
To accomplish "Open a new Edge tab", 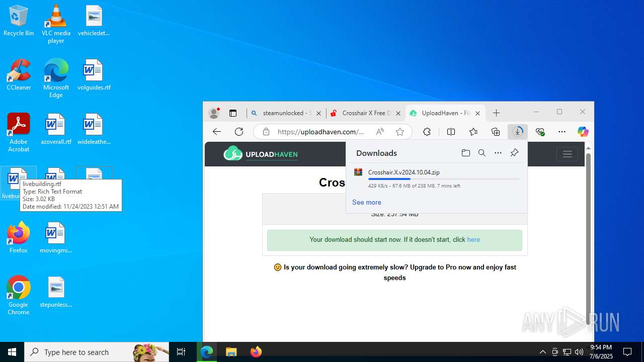I will [497, 113].
